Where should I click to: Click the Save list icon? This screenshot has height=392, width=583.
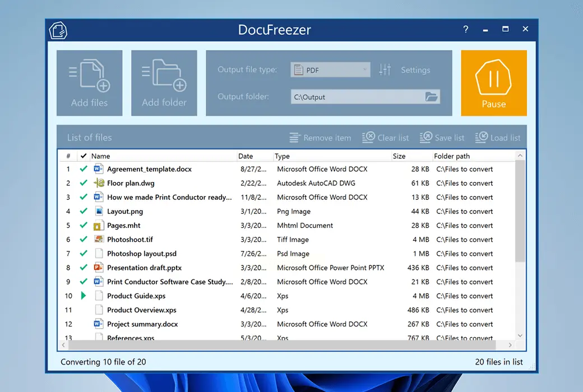pos(426,138)
